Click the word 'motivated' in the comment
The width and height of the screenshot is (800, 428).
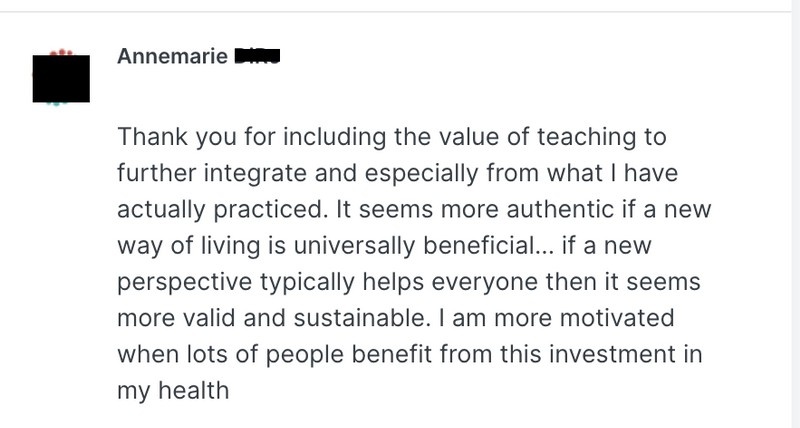tap(617, 318)
